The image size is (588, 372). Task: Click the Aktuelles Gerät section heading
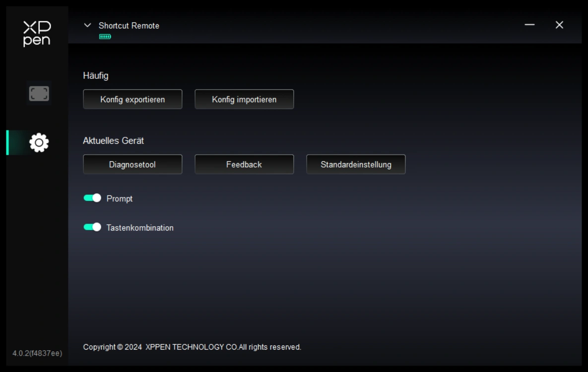(114, 141)
